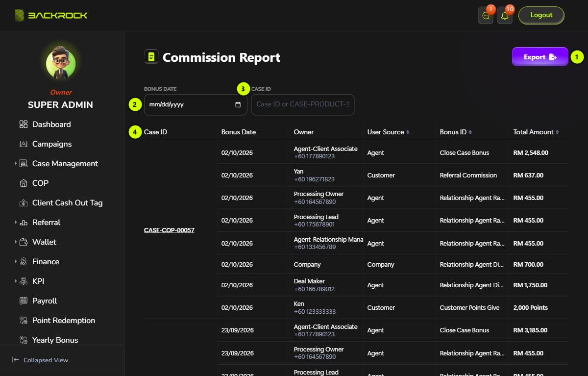Expand the KPI submenu arrow
This screenshot has width=588, height=376.
[x=16, y=281]
